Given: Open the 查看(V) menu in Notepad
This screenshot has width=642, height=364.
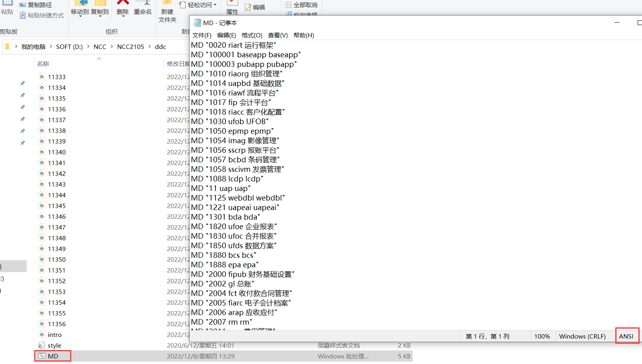Looking at the screenshot, I should pyautogui.click(x=278, y=35).
